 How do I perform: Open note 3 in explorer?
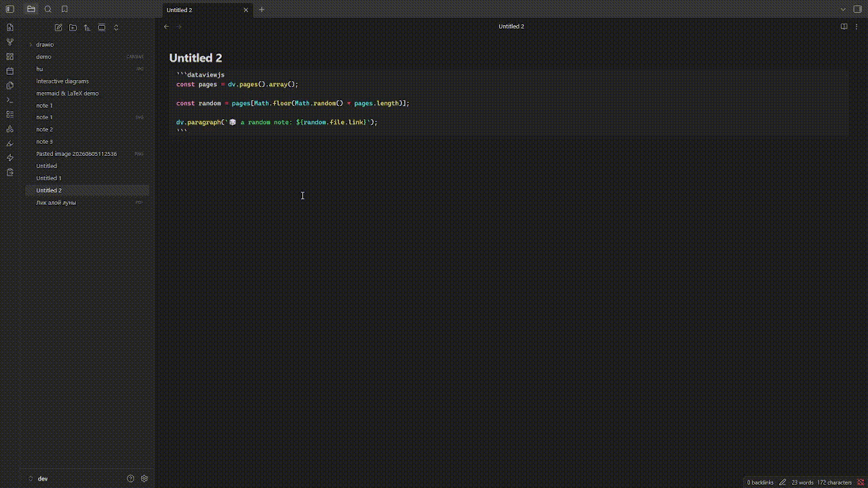click(x=87, y=142)
